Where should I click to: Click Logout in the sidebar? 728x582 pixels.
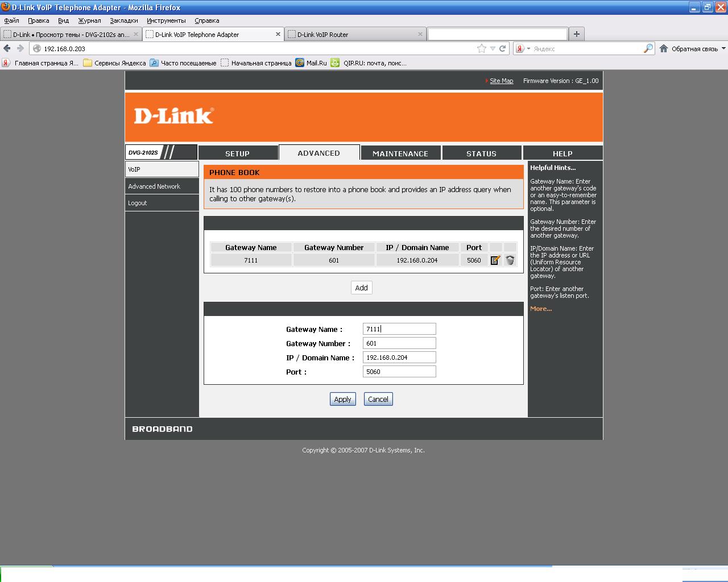[162, 203]
